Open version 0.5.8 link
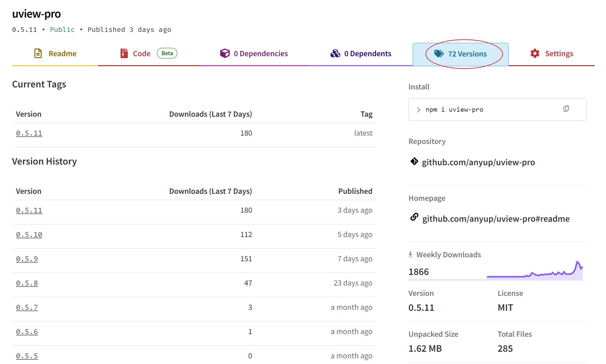 coord(27,283)
